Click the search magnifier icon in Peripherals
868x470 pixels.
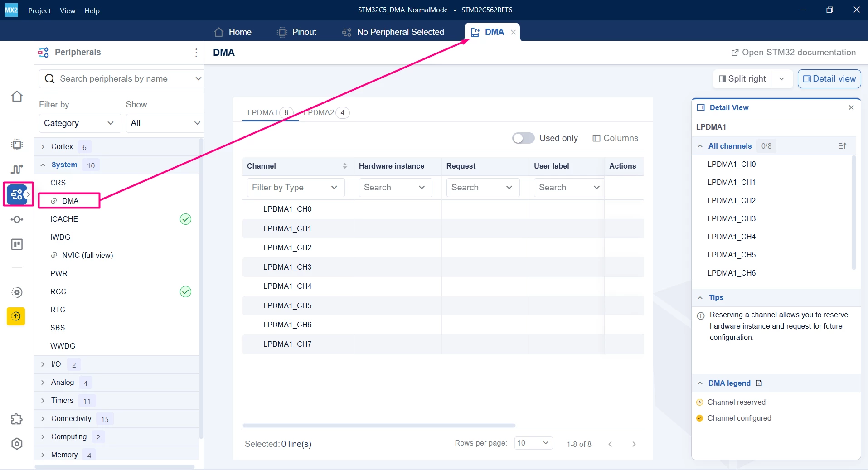tap(50, 79)
